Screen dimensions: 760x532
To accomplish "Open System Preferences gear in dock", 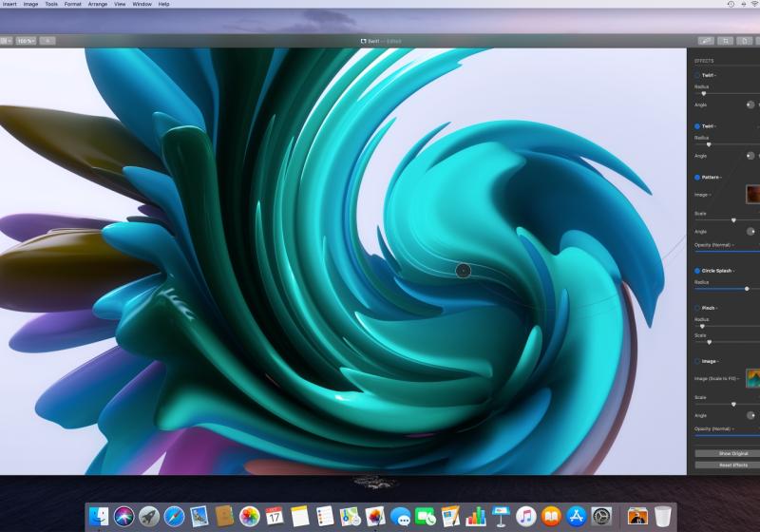I will [x=601, y=517].
